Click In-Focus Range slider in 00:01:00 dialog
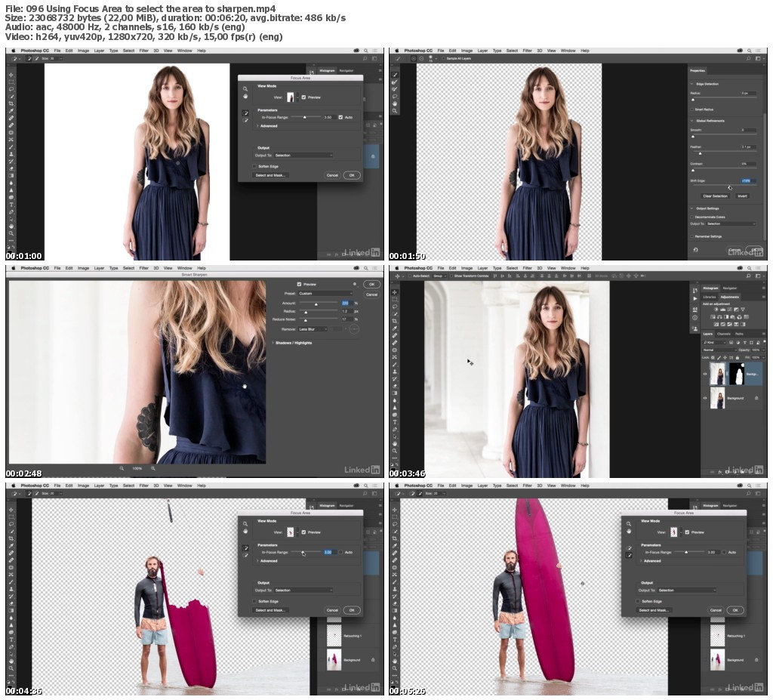Image resolution: width=773 pixels, height=700 pixels. tap(306, 117)
